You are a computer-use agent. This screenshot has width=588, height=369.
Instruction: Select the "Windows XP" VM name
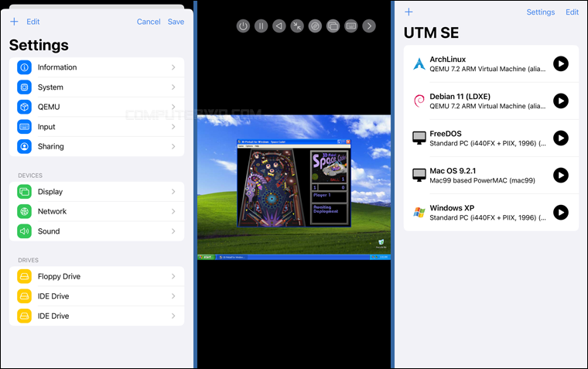pos(452,208)
